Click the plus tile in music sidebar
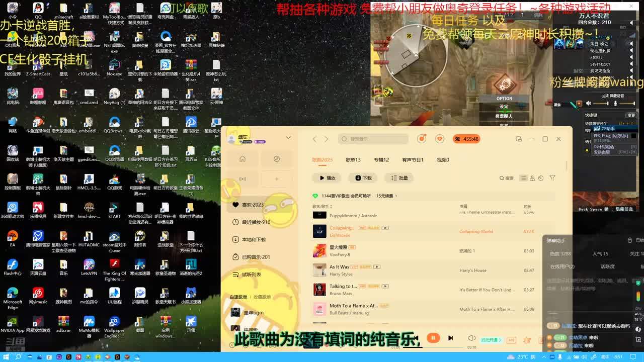The width and height of the screenshot is (644, 362). click(x=276, y=179)
